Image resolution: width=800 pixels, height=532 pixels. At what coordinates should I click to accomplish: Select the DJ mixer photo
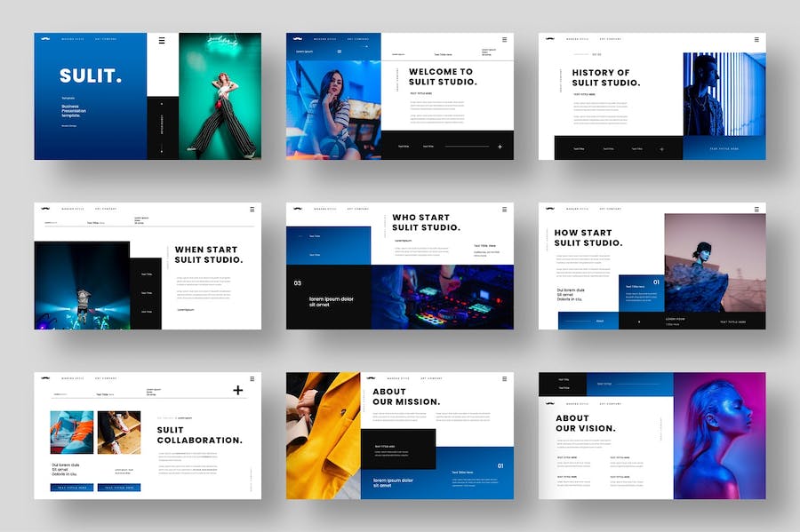[442, 298]
